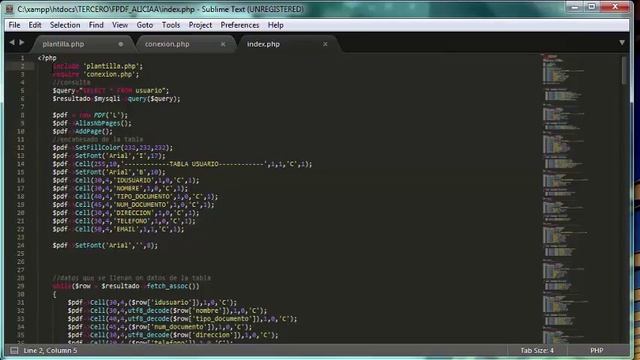Select the index.php tab
The image size is (640, 360).
coord(263,44)
